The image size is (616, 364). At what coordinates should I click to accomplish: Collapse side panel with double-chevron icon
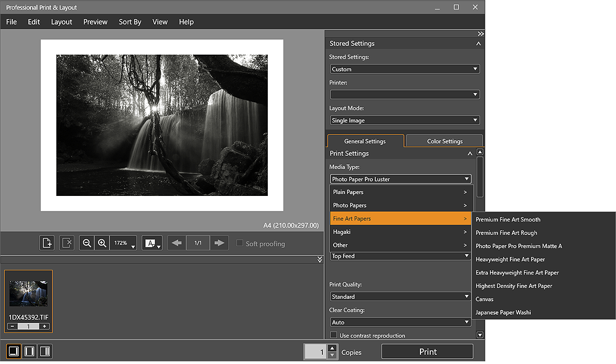(480, 34)
